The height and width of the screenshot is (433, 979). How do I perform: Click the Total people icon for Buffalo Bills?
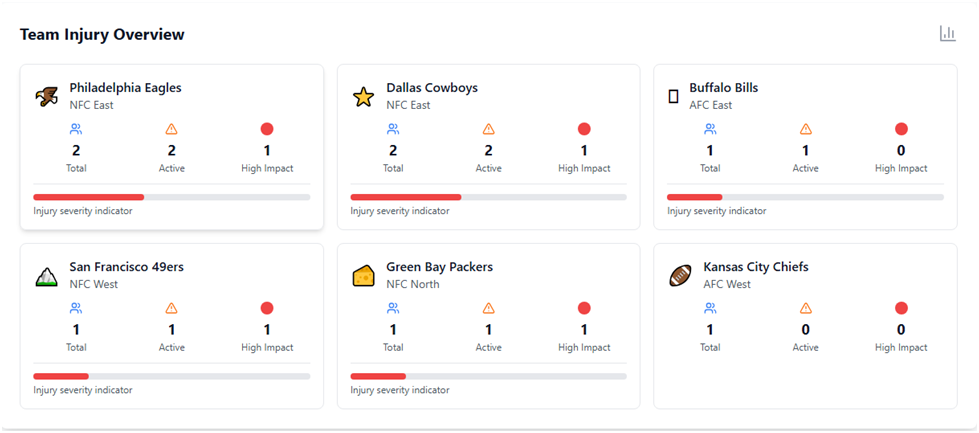(x=710, y=129)
